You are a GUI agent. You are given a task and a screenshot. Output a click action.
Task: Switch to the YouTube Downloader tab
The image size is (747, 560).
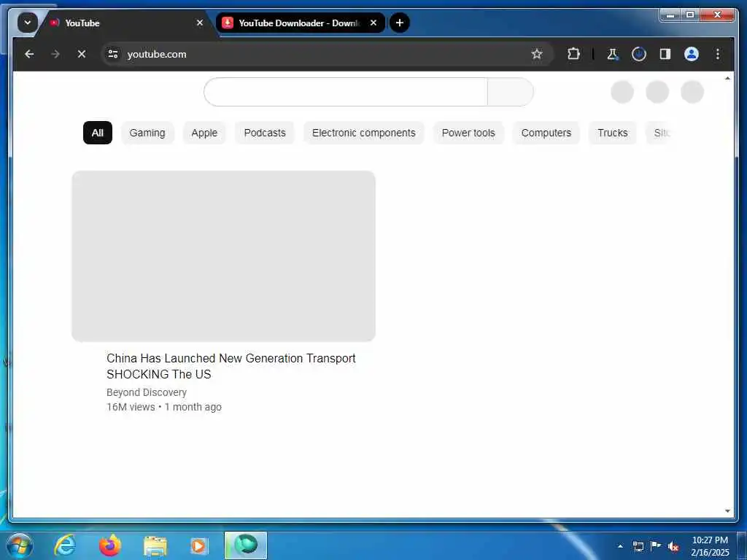pos(300,23)
